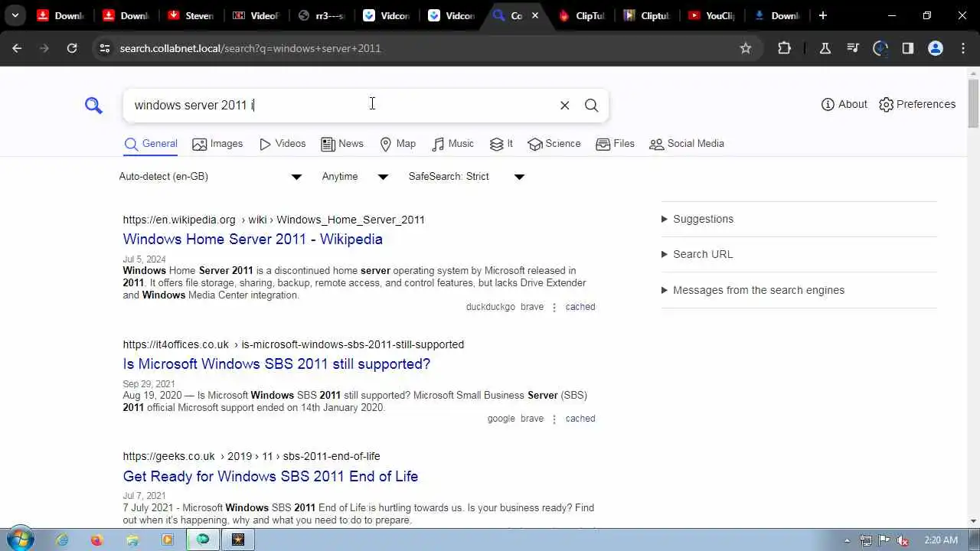Screen dimensions: 980x551
Task: Show hidden system tray icons arrow
Action: point(847,540)
